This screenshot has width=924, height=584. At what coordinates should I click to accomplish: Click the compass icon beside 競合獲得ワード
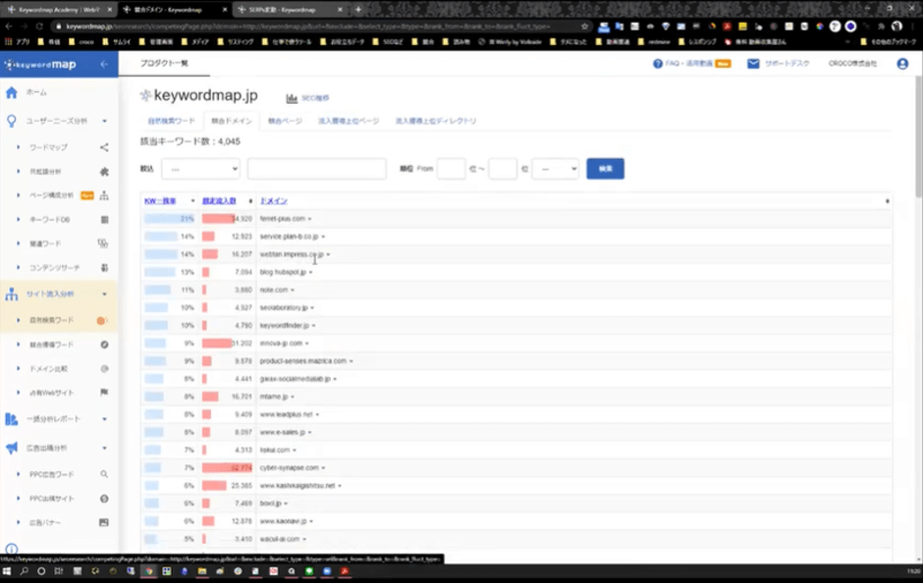pos(104,345)
